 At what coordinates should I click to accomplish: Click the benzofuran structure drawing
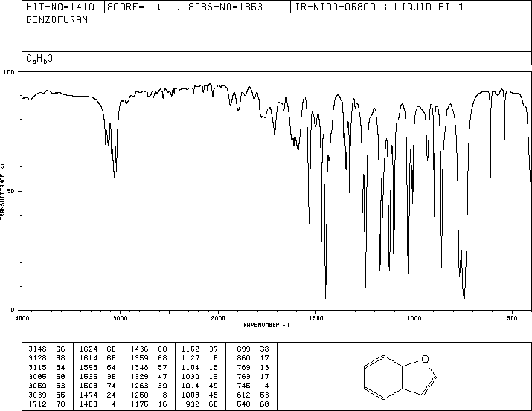[x=400, y=377]
